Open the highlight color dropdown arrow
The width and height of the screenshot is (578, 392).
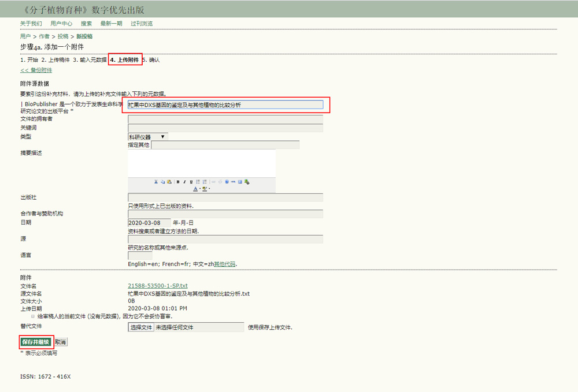[209, 189]
